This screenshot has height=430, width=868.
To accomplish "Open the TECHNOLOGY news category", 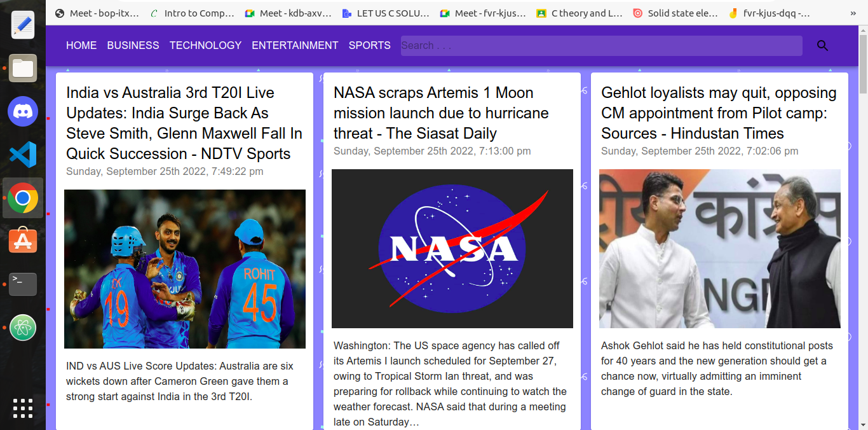I will pos(205,46).
